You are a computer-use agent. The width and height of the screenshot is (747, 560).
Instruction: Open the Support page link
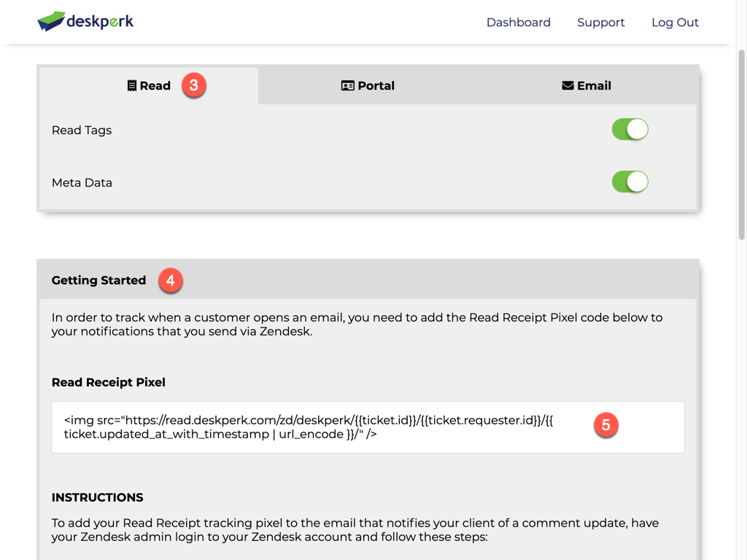600,23
